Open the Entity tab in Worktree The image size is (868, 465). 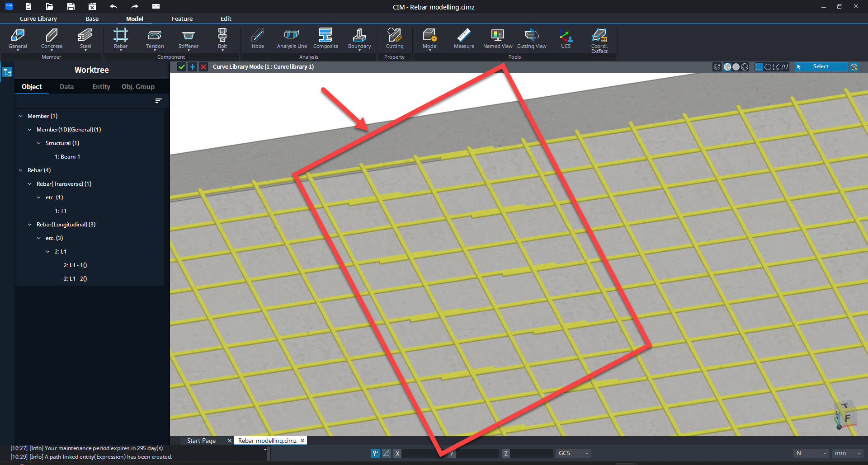101,87
